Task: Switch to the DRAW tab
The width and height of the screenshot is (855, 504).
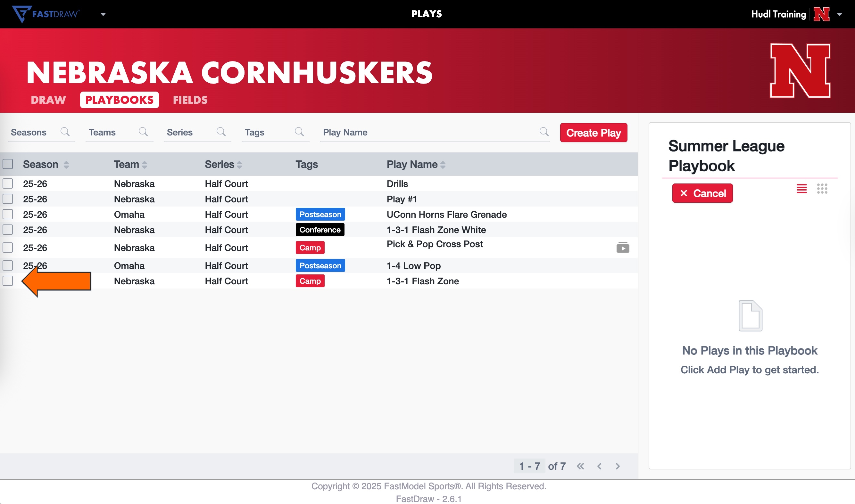Action: (48, 100)
